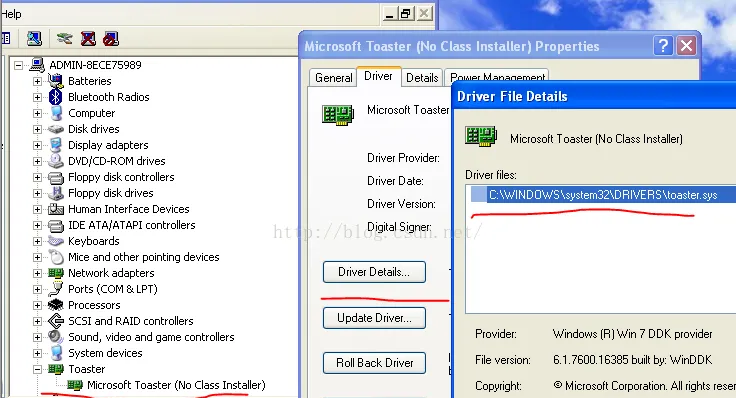Click the Microsoft Corporation copyright text
Viewport: 736px width, 398px height.
[x=644, y=386]
